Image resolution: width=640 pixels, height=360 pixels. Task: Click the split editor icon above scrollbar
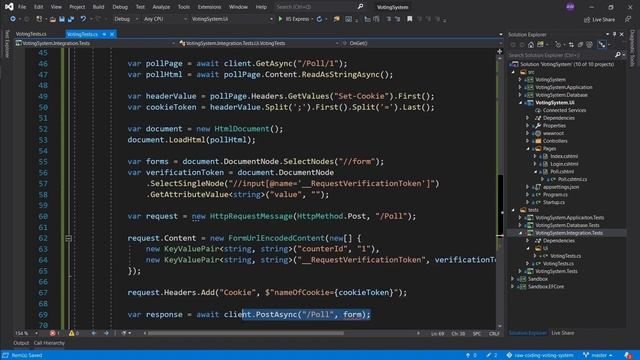click(x=500, y=51)
